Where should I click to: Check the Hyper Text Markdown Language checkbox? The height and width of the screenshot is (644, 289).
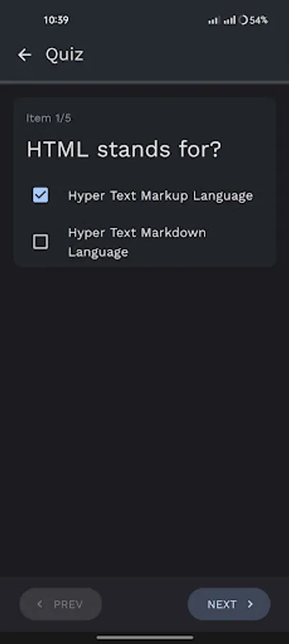pyautogui.click(x=40, y=242)
